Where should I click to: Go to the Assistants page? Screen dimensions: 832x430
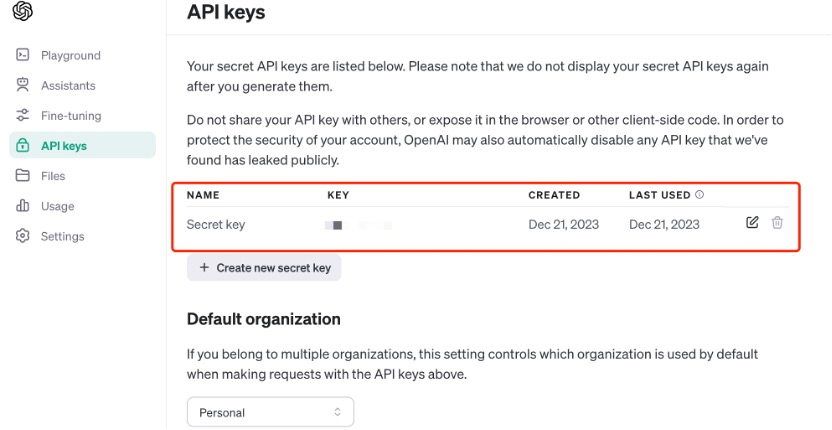[x=68, y=86]
